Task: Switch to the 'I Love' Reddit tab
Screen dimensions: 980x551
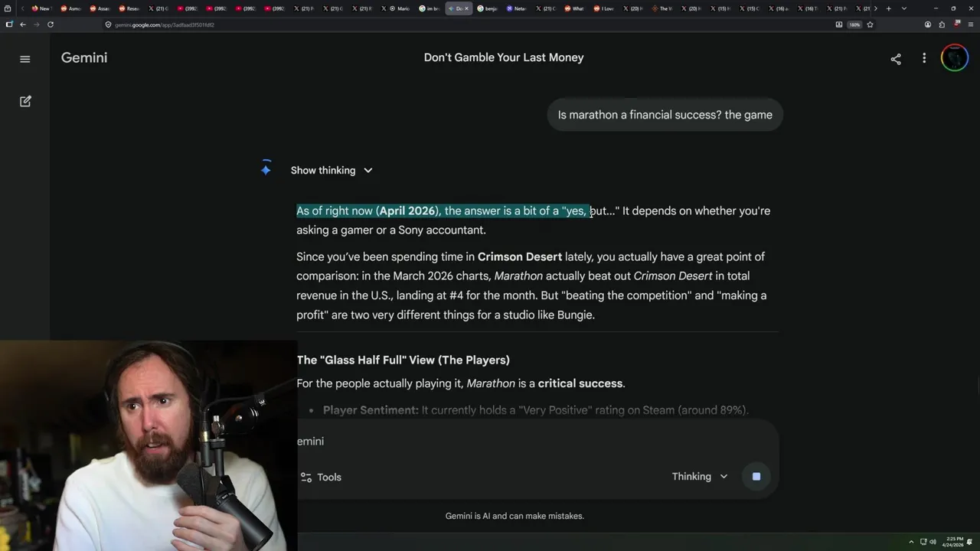Action: tap(603, 8)
